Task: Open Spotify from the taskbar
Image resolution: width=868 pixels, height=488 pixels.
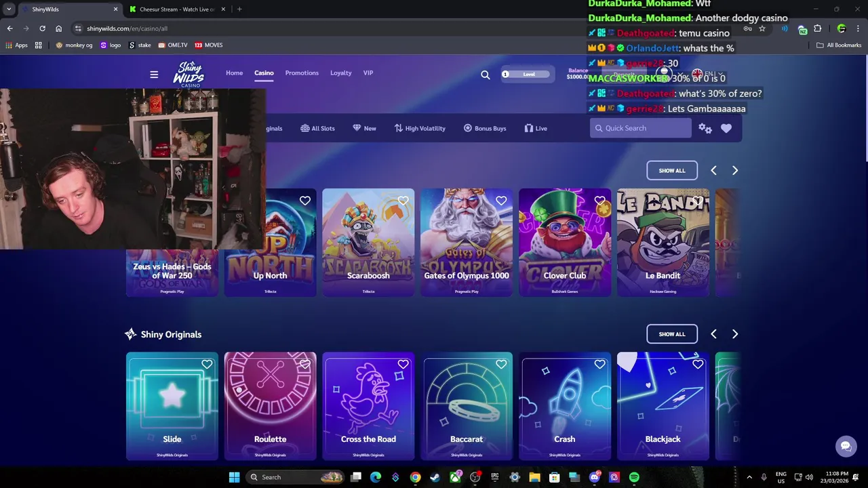Action: [x=634, y=477]
